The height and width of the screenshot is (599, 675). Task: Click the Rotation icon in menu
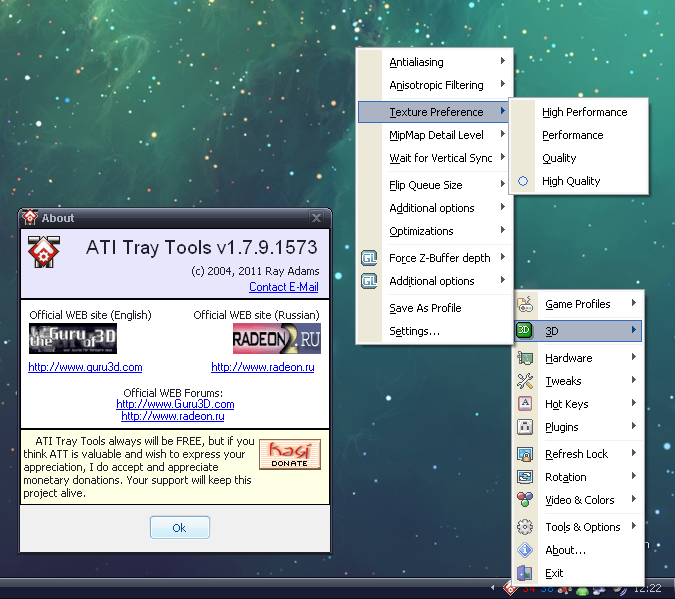point(525,477)
